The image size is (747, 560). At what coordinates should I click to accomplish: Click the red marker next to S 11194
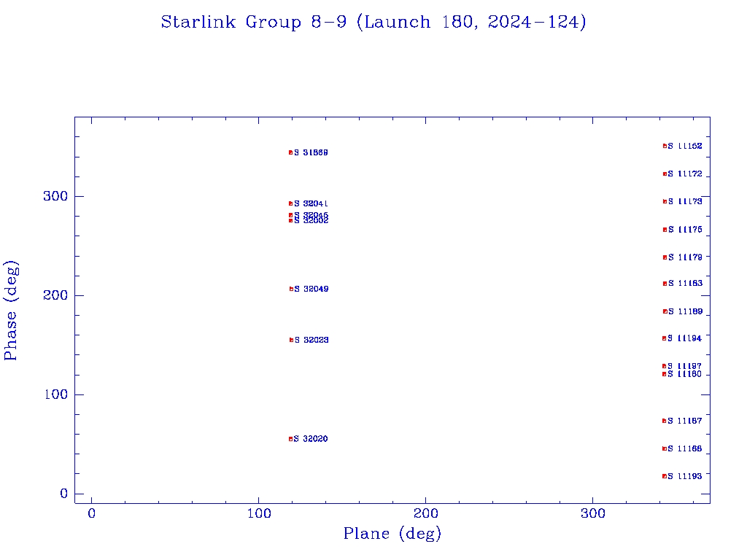tap(665, 338)
